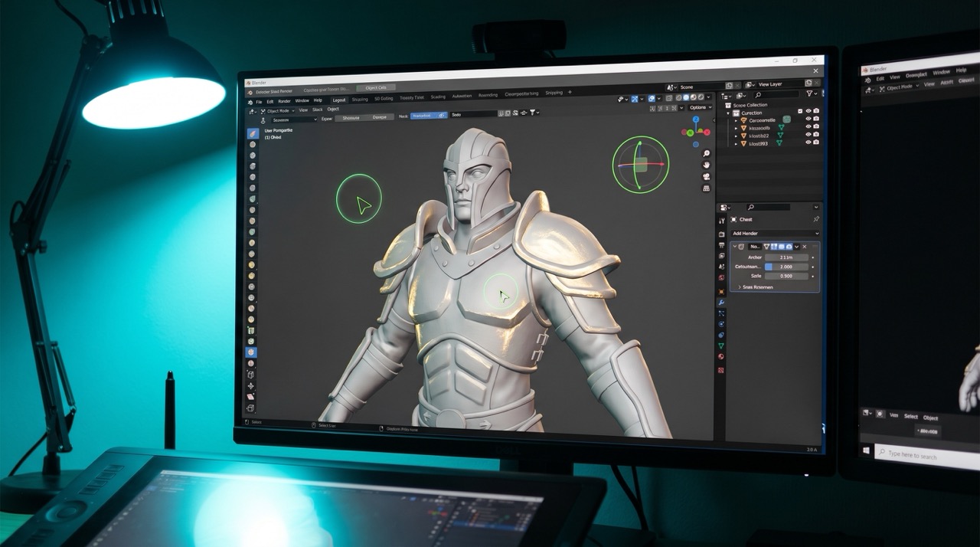Disable render camera icon for kilost993
Screen dimensions: 980x547
pyautogui.click(x=816, y=142)
